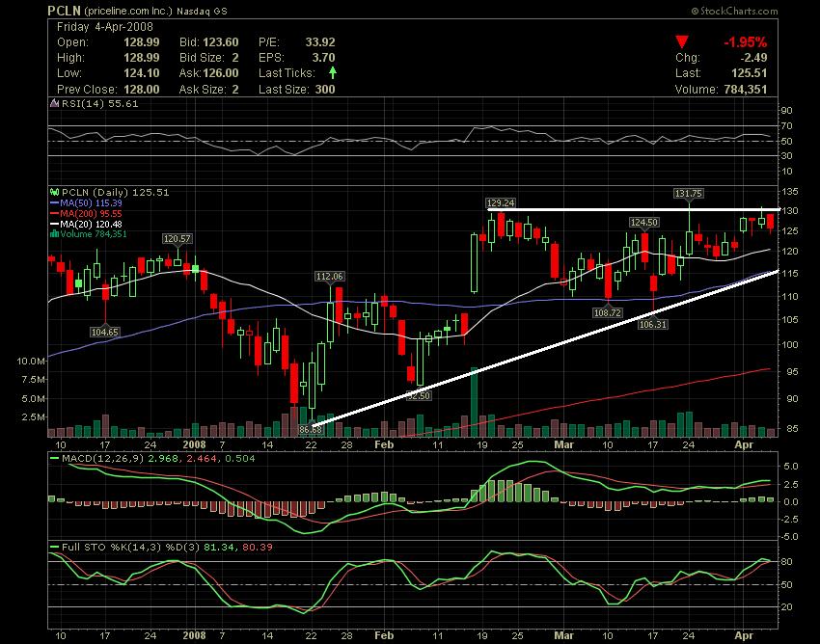Click the 131.75 high price marker

[689, 194]
